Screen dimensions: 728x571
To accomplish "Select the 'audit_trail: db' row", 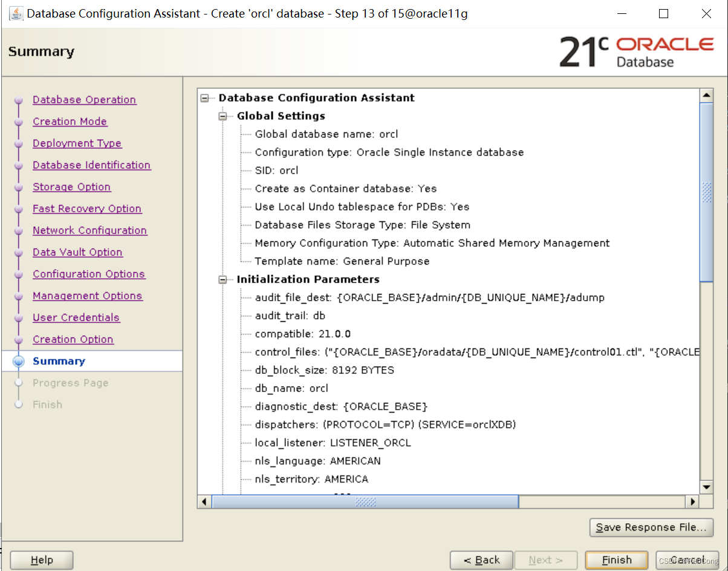I will (x=290, y=316).
